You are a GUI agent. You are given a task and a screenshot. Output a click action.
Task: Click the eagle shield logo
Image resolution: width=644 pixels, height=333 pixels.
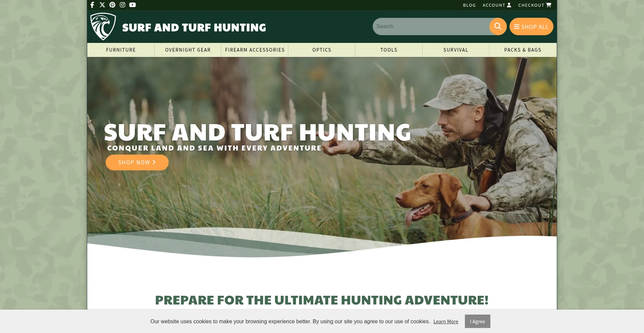click(x=103, y=26)
